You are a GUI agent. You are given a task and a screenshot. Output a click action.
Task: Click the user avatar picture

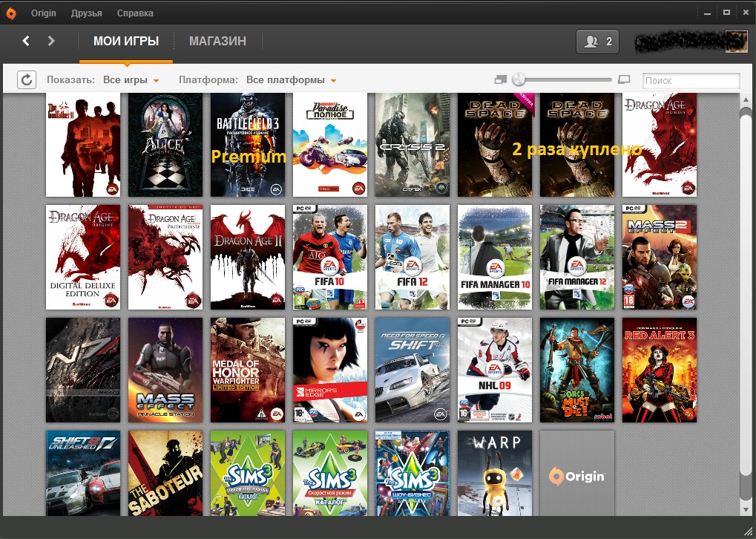pyautogui.click(x=736, y=41)
